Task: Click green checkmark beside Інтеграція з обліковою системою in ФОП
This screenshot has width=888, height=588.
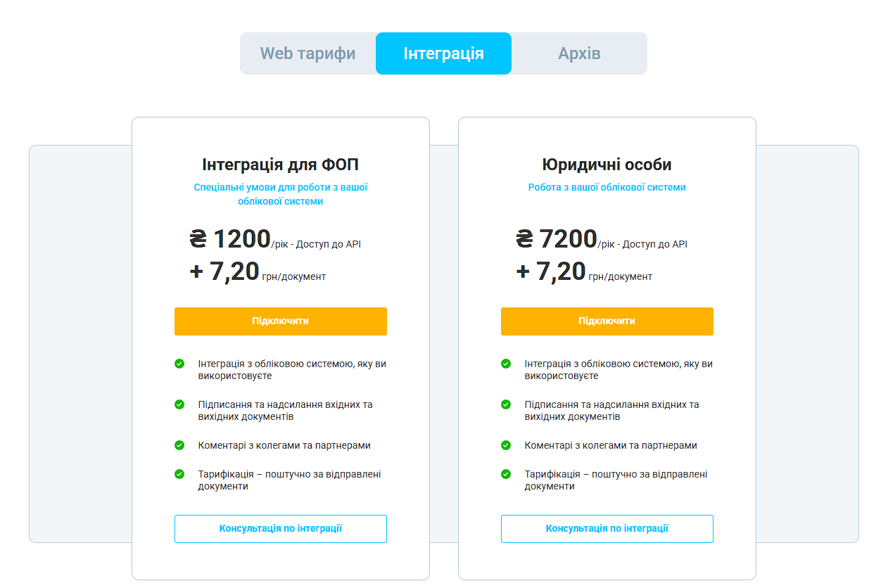Action: point(179,364)
